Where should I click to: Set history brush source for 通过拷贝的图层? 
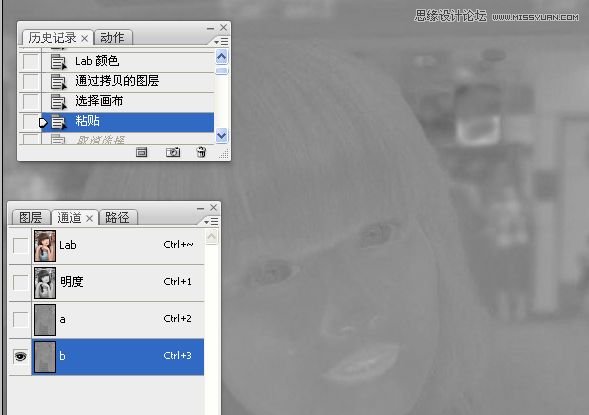click(x=30, y=81)
